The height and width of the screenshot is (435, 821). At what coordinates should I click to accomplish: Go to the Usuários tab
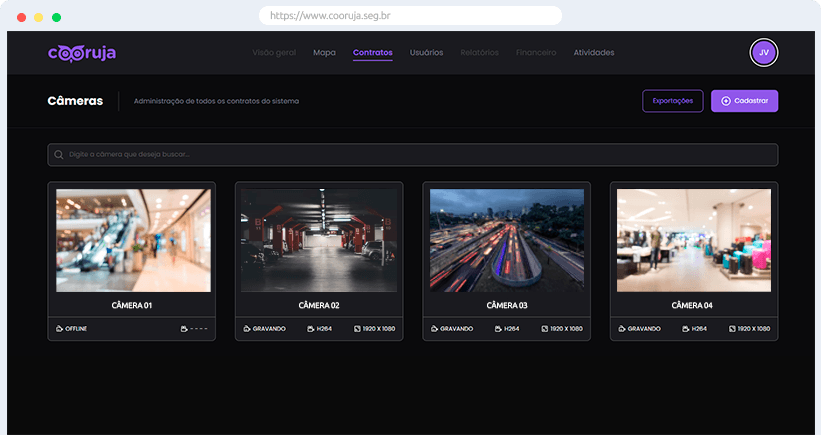(x=426, y=53)
